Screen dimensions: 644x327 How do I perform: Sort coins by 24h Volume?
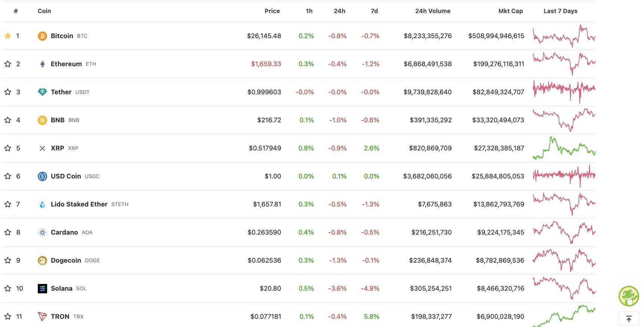(432, 11)
